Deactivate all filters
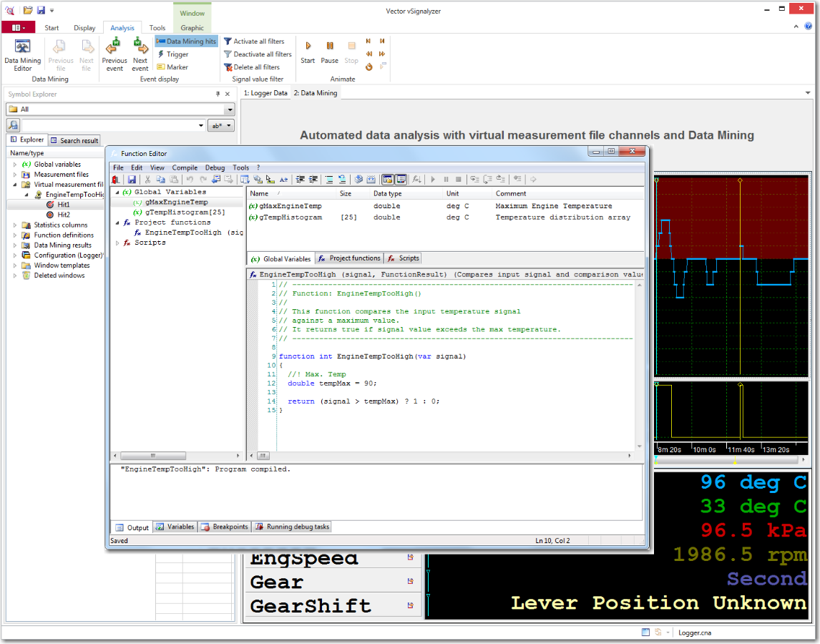Viewport: 820px width, 644px height. 258,54
